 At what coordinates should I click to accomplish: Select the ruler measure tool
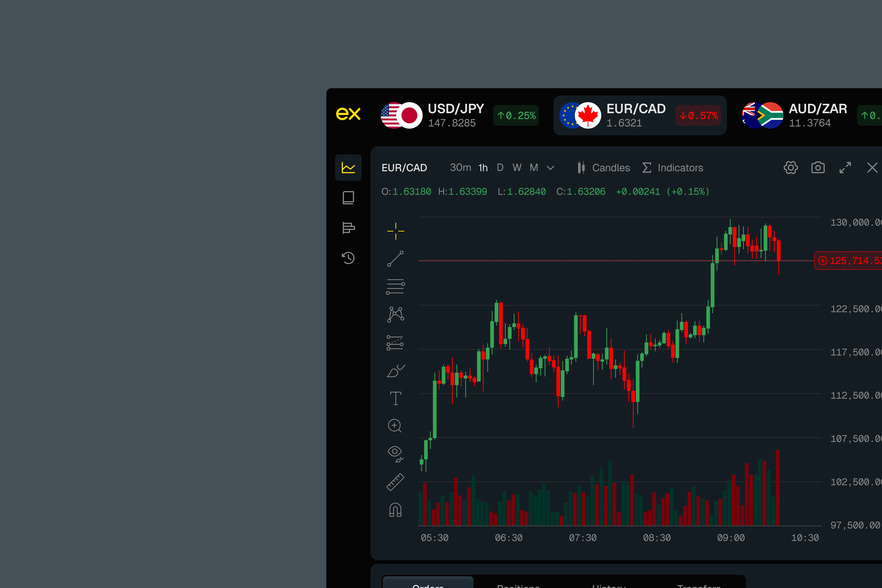(395, 482)
